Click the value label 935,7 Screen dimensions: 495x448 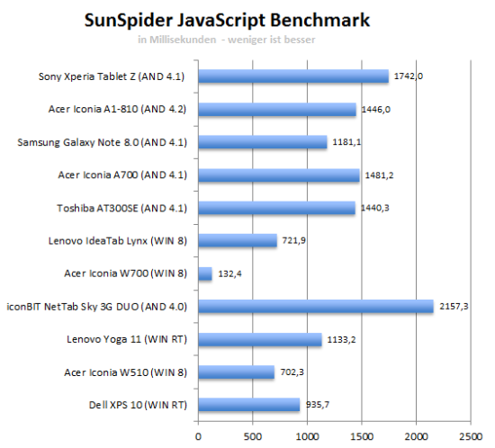(x=318, y=405)
